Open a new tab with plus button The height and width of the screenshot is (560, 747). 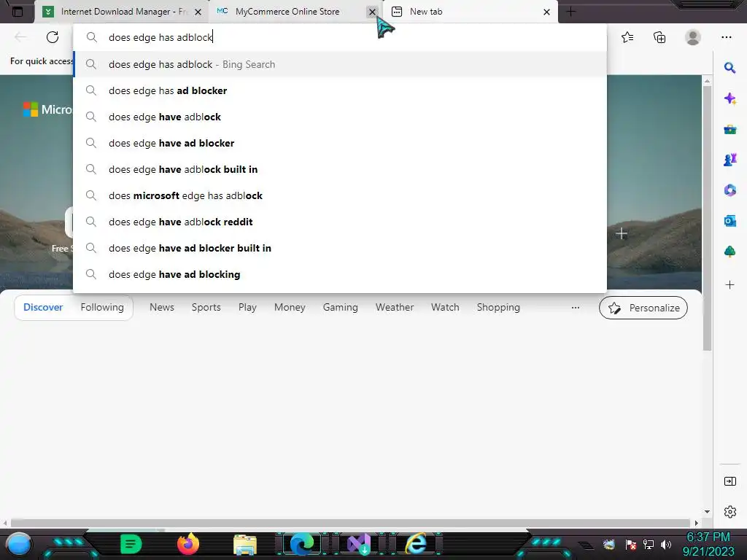point(570,12)
